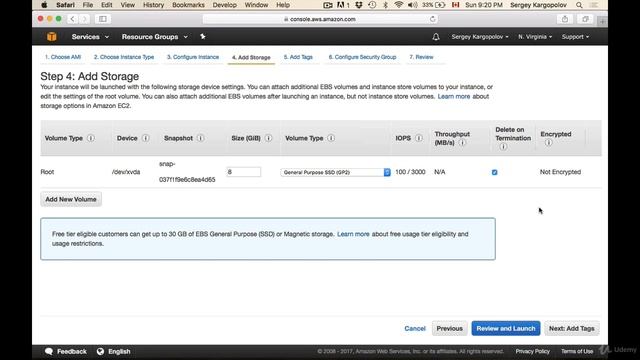Go forward in Safari
This screenshot has width=640, height=360.
pos(84,19)
